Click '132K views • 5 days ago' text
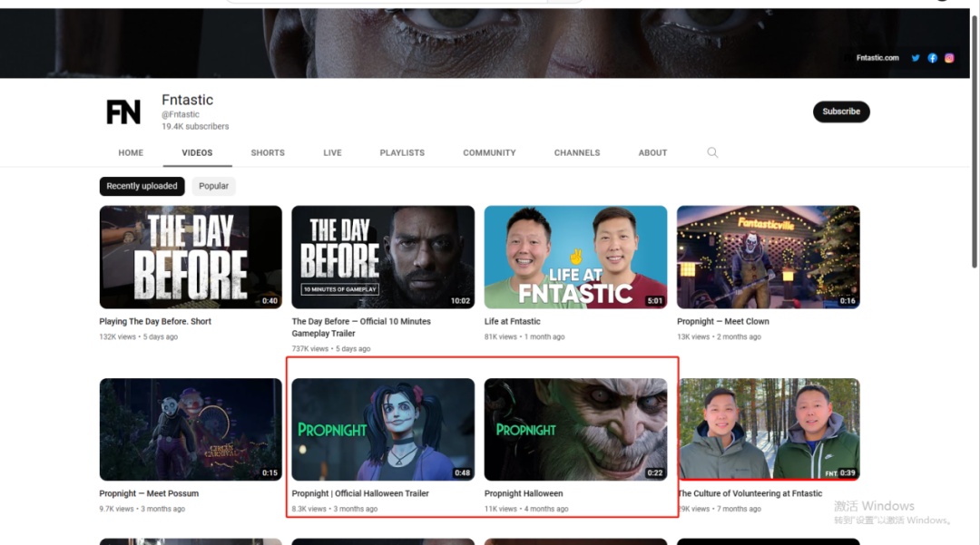 138,337
